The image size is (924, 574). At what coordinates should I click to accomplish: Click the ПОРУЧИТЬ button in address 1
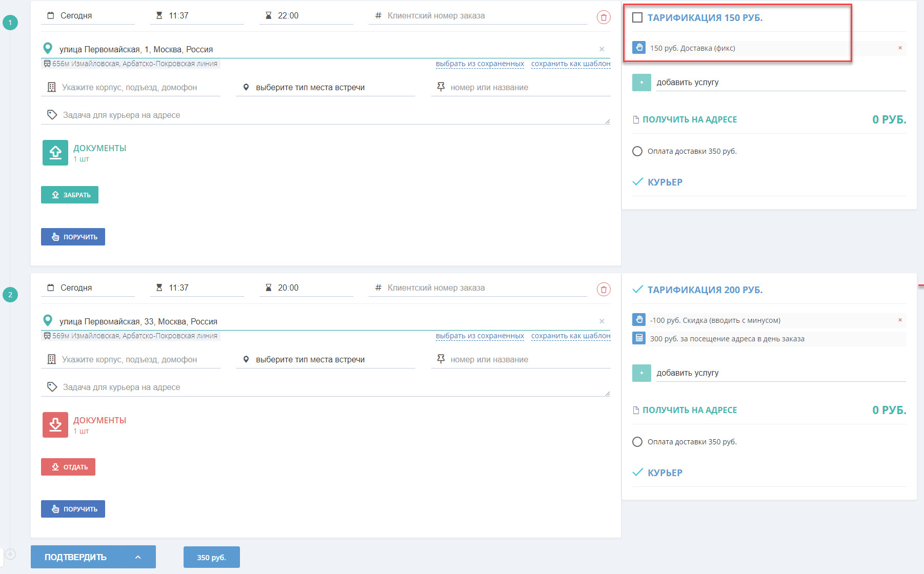click(73, 237)
